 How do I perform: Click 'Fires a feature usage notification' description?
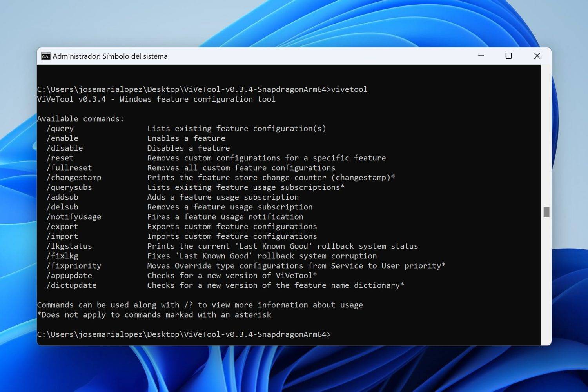[x=225, y=217]
